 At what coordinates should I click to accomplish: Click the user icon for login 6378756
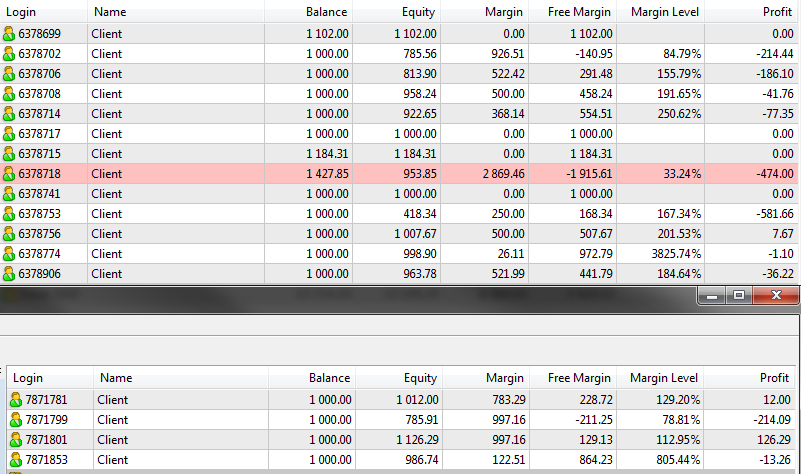(9, 233)
